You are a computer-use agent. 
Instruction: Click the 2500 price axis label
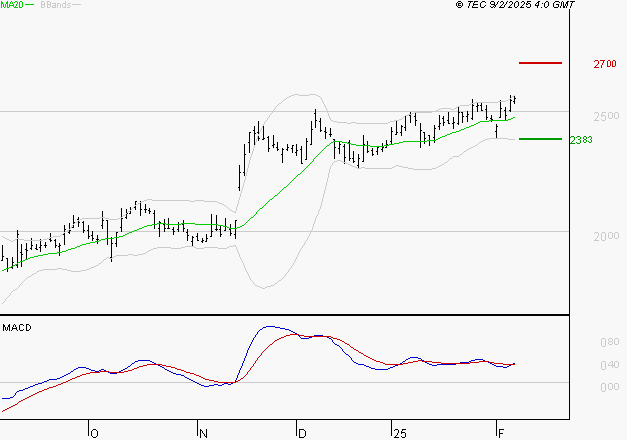pyautogui.click(x=606, y=116)
